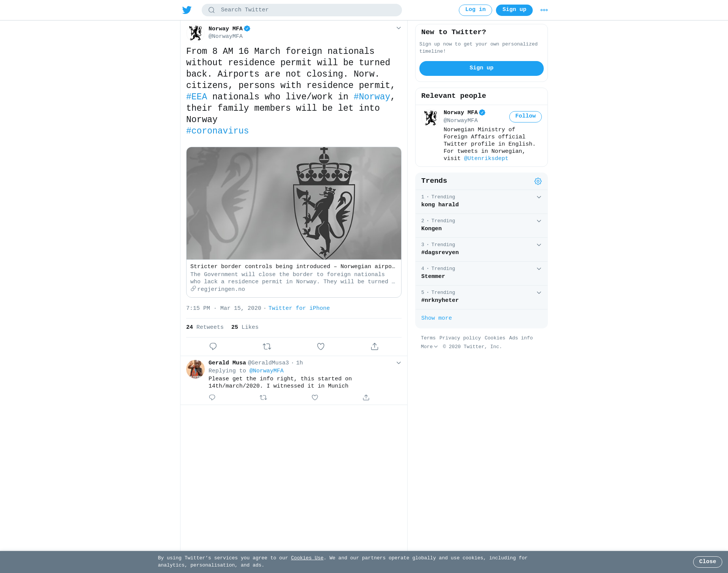Expand the More footer menu
728x573 pixels.
click(429, 347)
